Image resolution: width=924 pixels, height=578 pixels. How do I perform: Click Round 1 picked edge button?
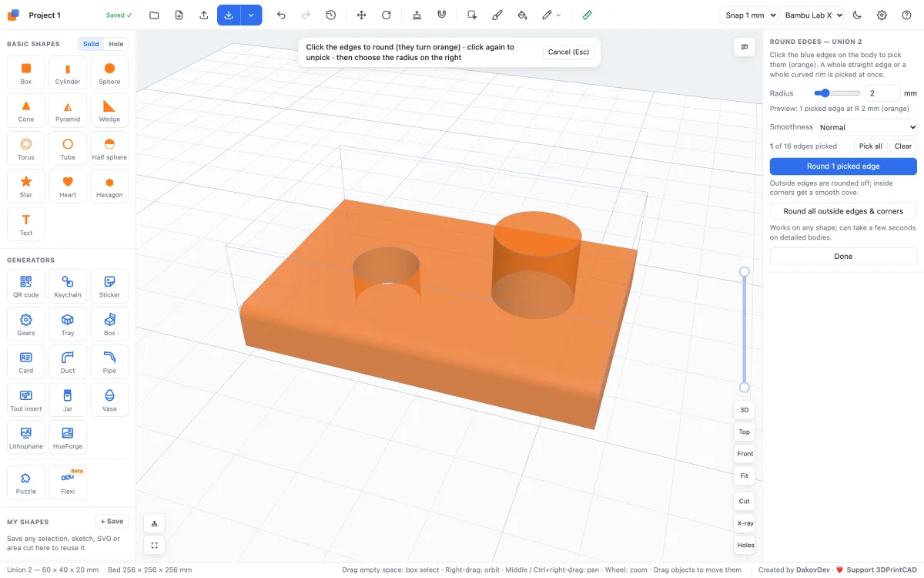(x=843, y=166)
